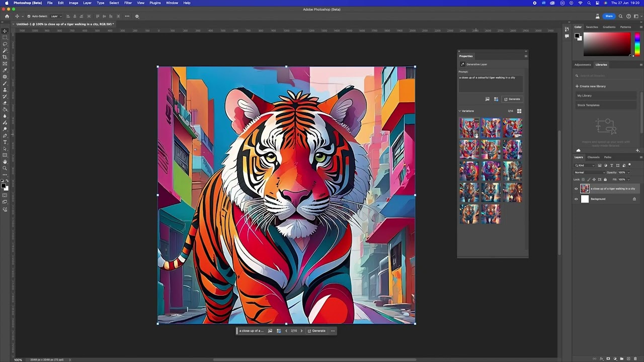The height and width of the screenshot is (362, 644).
Task: Select the Crop tool
Action: coord(5,57)
